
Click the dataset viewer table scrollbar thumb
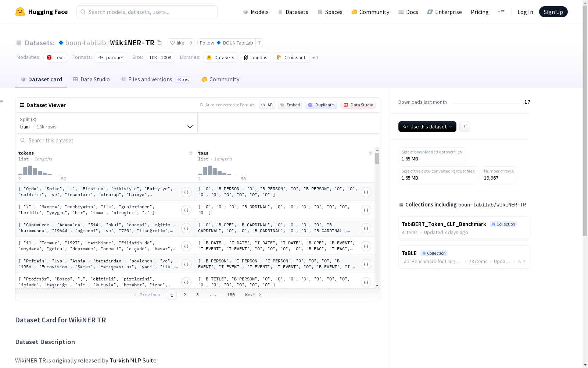[377, 158]
